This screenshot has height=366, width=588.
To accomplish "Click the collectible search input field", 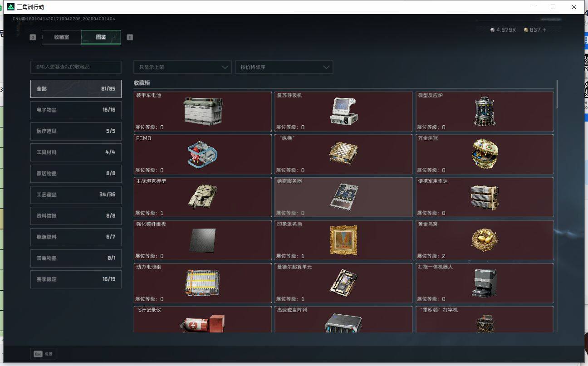I will [76, 67].
